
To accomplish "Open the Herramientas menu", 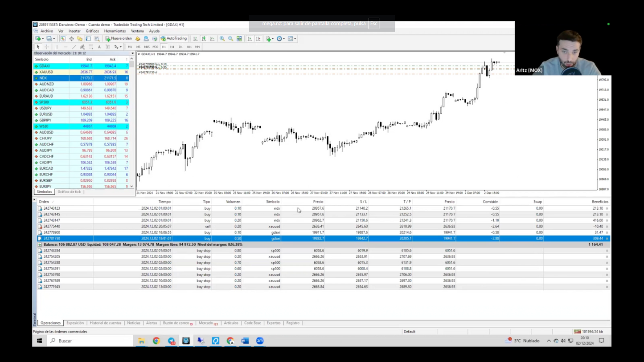I will pos(115,31).
